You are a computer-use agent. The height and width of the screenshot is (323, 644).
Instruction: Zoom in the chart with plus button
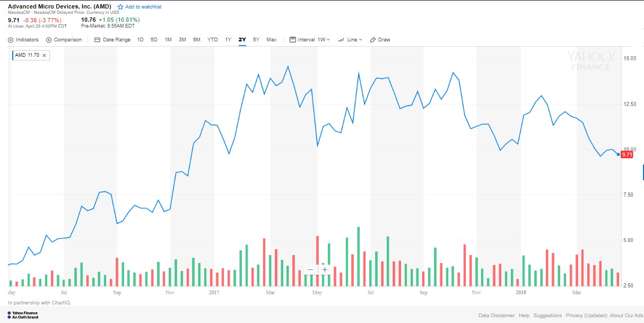coord(325,269)
